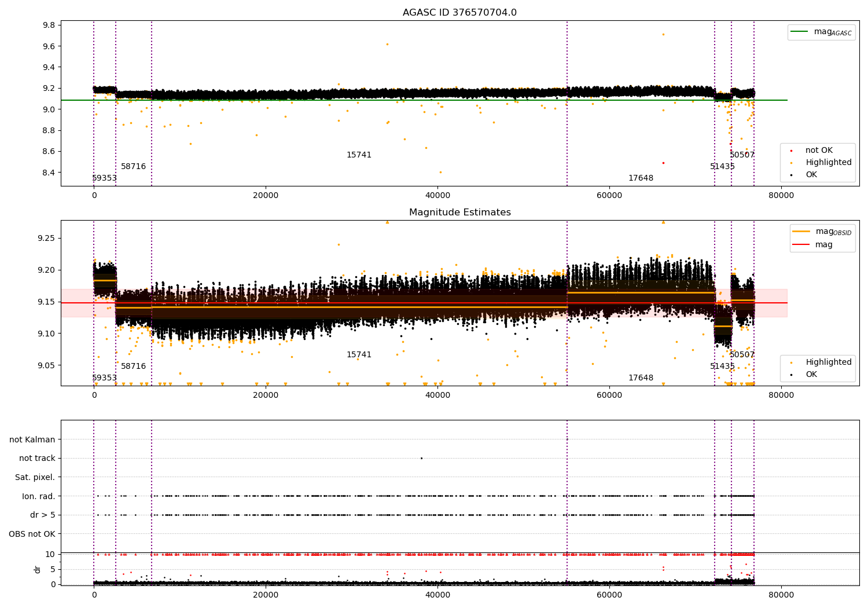The width and height of the screenshot is (868, 608).
Task: Select the "Ion. rad." axis label
Action: click(x=39, y=496)
